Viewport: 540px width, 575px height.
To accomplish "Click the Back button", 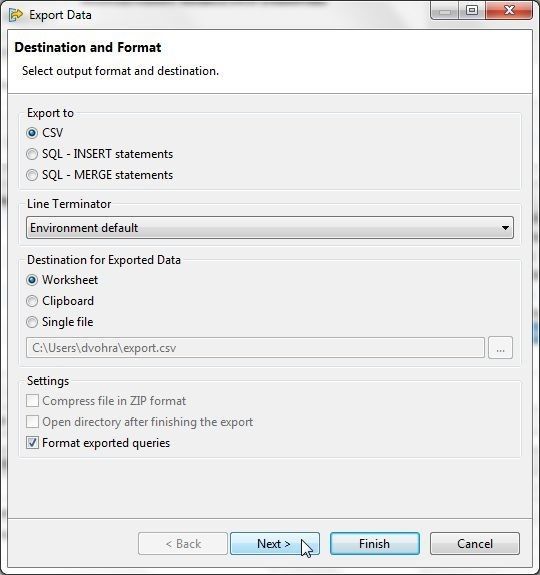I will (183, 543).
